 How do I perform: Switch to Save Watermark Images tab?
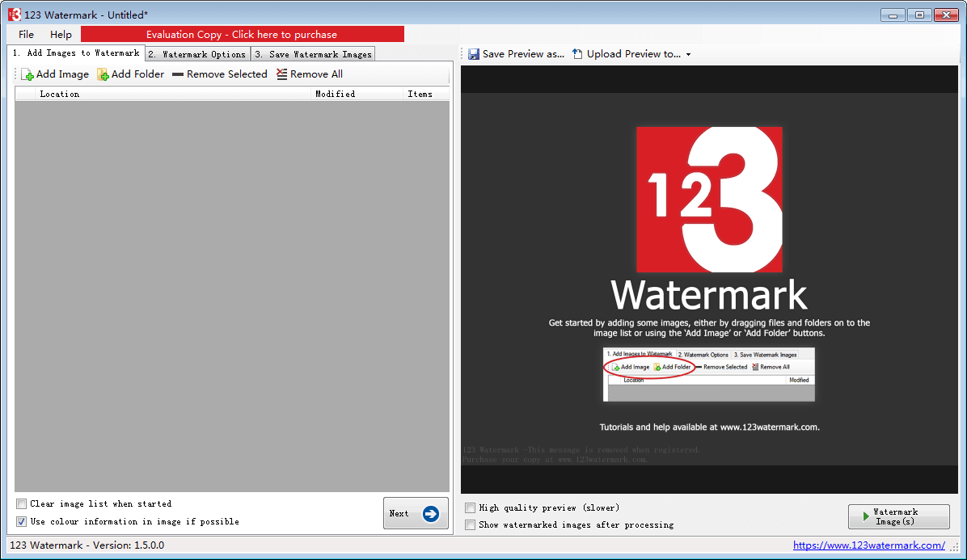tap(313, 54)
